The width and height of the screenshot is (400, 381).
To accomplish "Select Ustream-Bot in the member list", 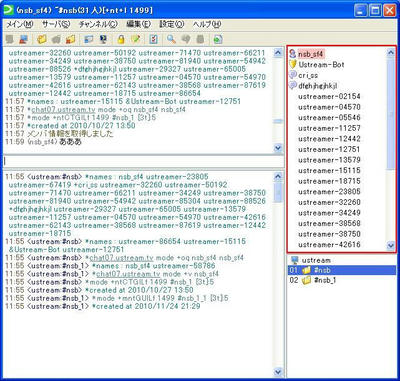I will pyautogui.click(x=321, y=65).
